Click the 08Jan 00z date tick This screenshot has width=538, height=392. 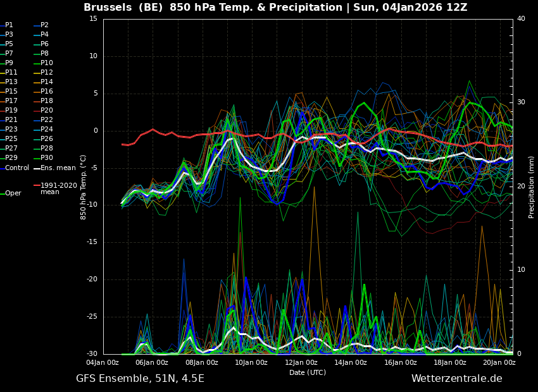[x=201, y=362]
